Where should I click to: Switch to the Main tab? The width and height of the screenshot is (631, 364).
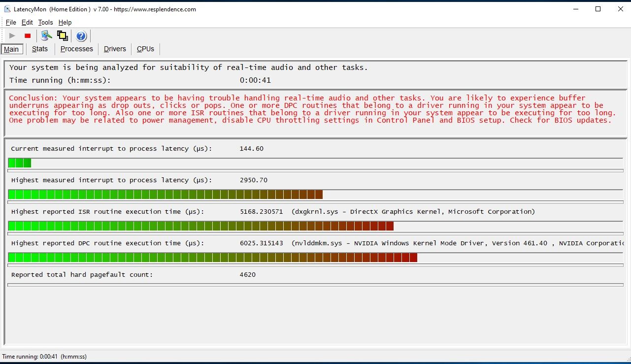(11, 49)
